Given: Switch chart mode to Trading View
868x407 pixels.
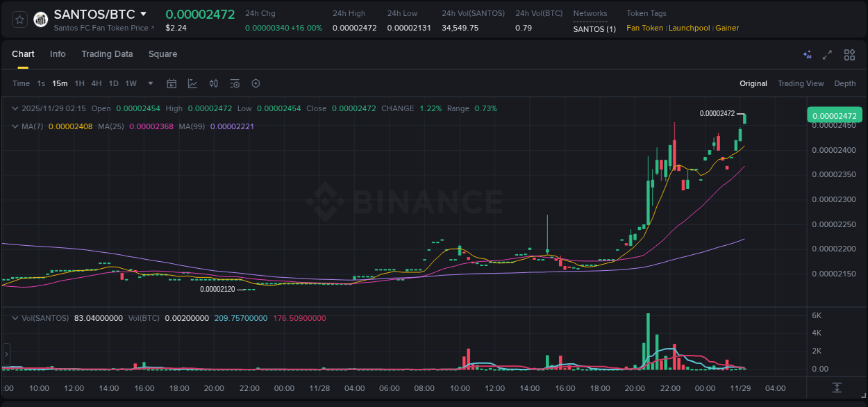Looking at the screenshot, I should point(800,83).
